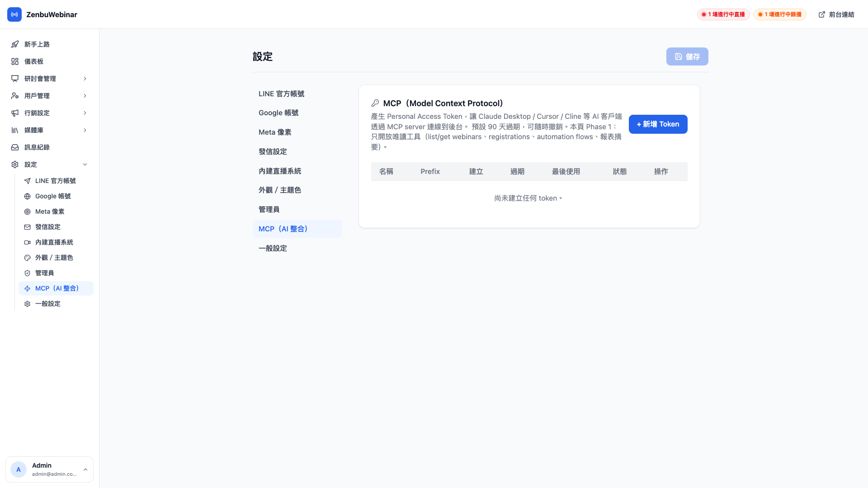Open Google 帳號 in the settings tab list
The image size is (868, 488).
[x=297, y=113]
